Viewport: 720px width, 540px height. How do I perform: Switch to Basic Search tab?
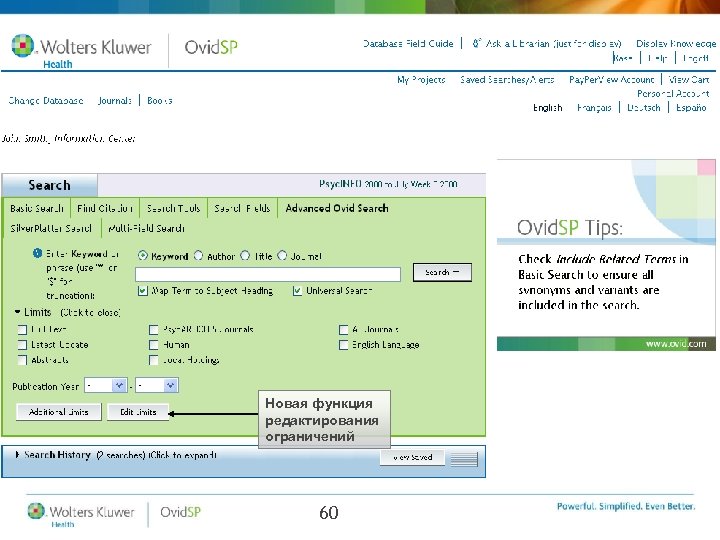pyautogui.click(x=37, y=208)
